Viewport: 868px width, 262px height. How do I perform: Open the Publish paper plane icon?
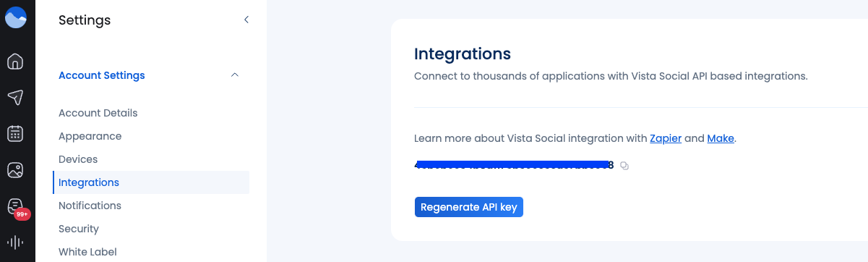click(x=15, y=98)
